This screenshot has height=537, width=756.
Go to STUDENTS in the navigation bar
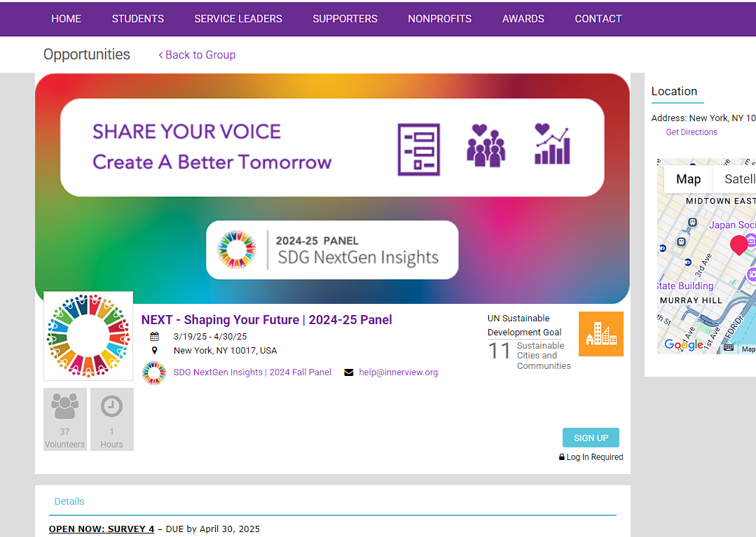click(138, 19)
